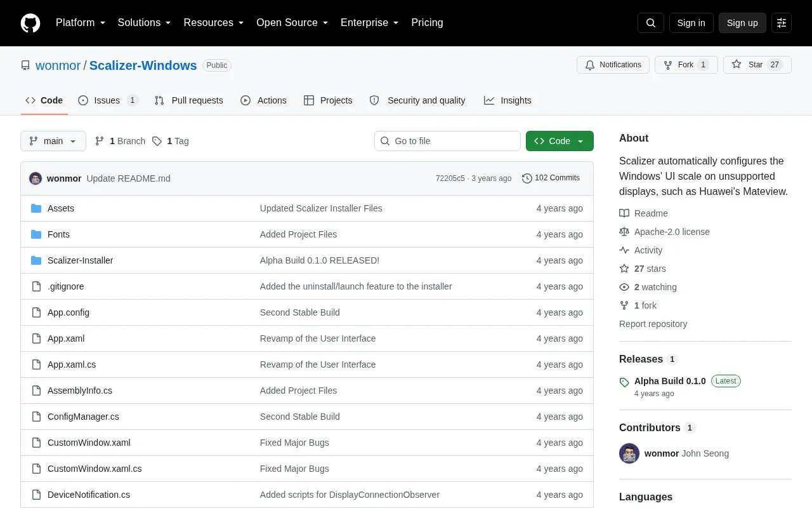This screenshot has height=508, width=812.
Task: Open the Security and quality tab
Action: point(417,100)
